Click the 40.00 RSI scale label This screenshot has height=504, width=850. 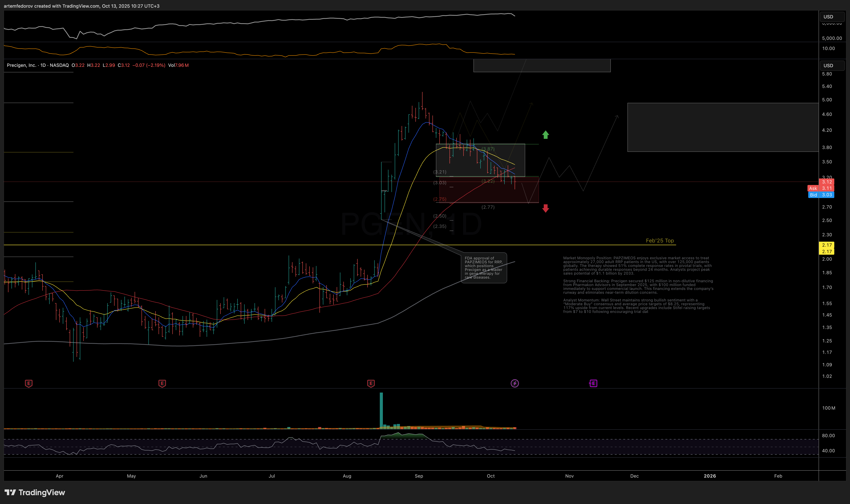828,451
